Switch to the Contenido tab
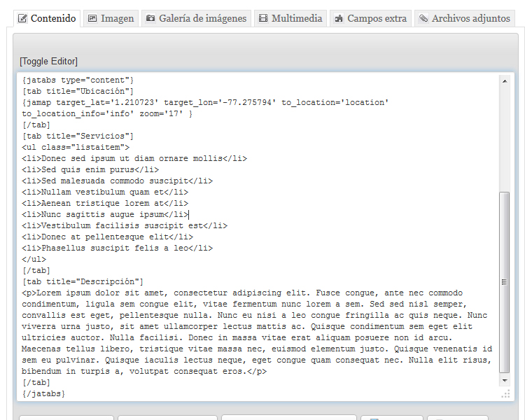 point(47,18)
